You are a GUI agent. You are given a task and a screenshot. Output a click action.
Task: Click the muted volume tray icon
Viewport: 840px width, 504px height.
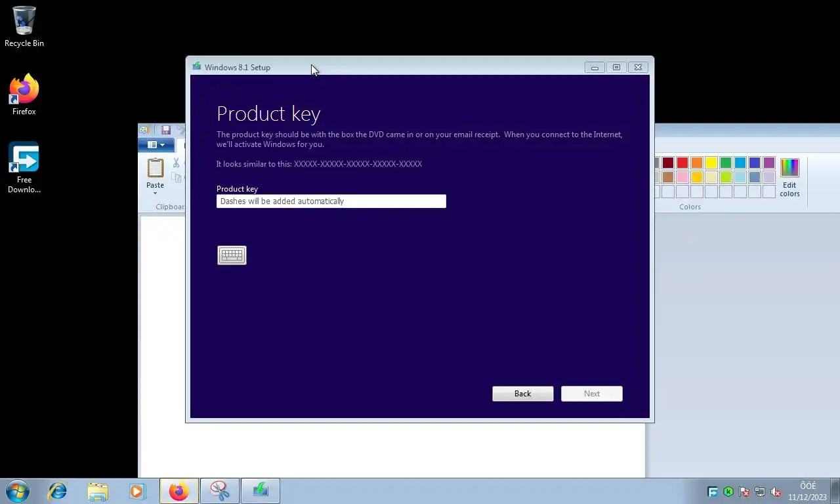click(776, 492)
